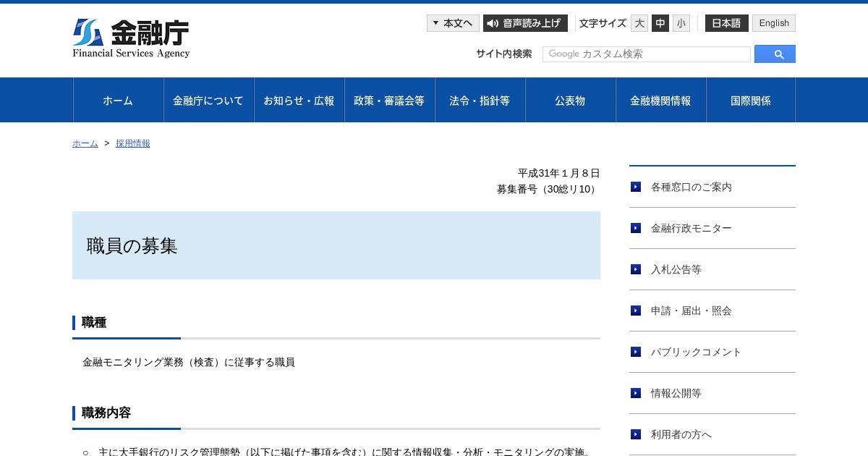This screenshot has width=868, height=456.
Task: Open the お知らせ・広報 menu
Action: pos(299,100)
